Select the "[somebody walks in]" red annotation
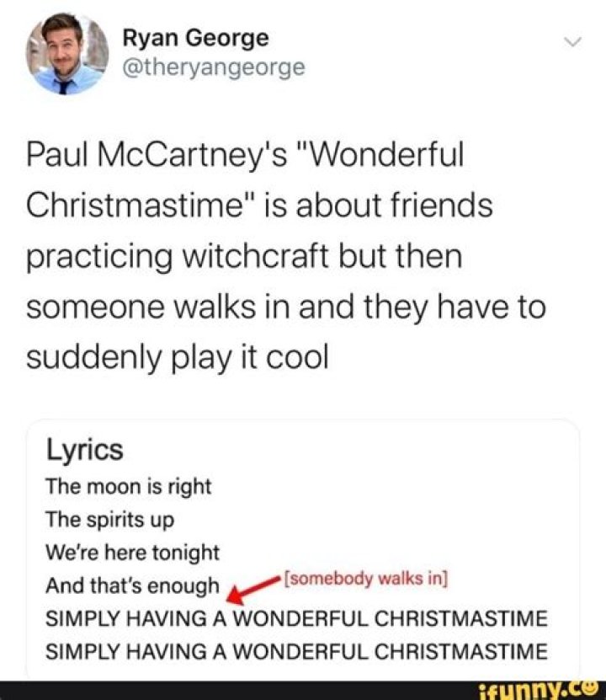The height and width of the screenshot is (700, 606). [x=365, y=579]
